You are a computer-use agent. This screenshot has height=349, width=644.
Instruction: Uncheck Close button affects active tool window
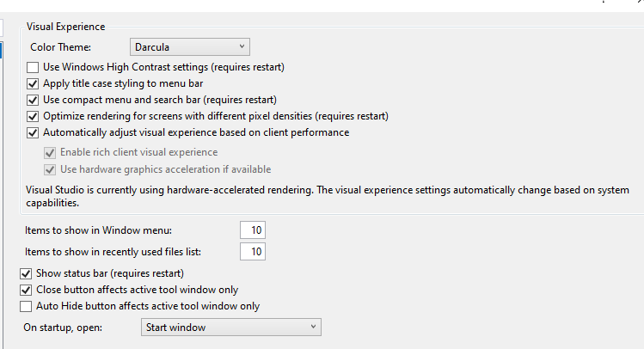25,290
